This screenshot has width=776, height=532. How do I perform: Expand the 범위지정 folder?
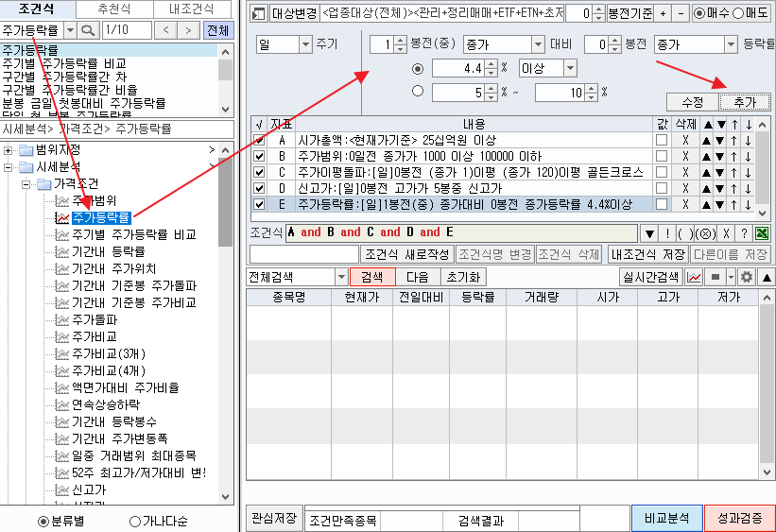(x=8, y=150)
